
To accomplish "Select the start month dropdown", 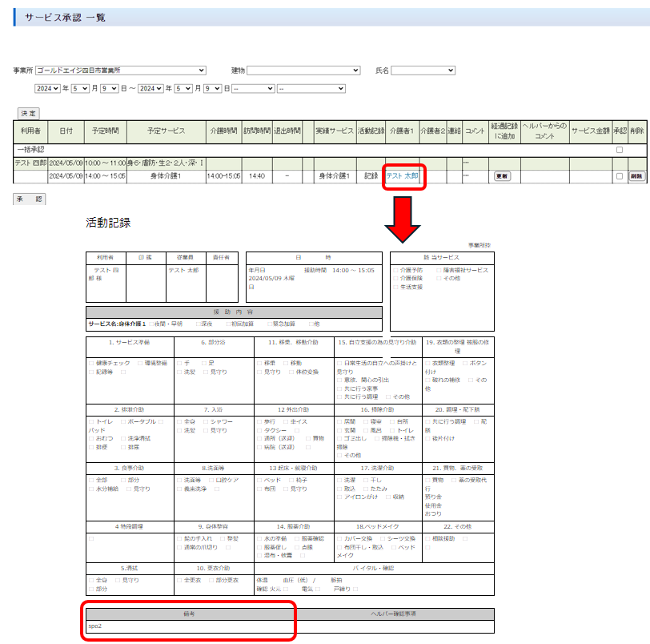I will [80, 88].
